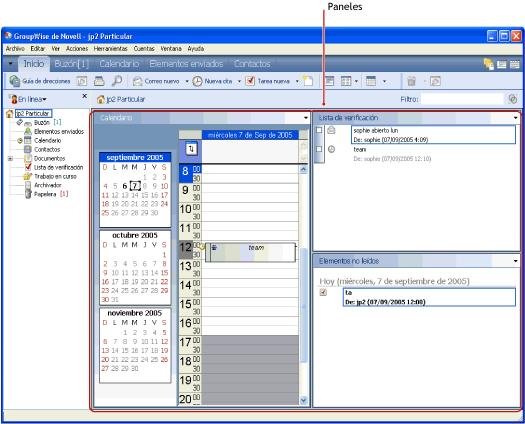Open the Elementos no leídos panel dropdown

coord(516,261)
